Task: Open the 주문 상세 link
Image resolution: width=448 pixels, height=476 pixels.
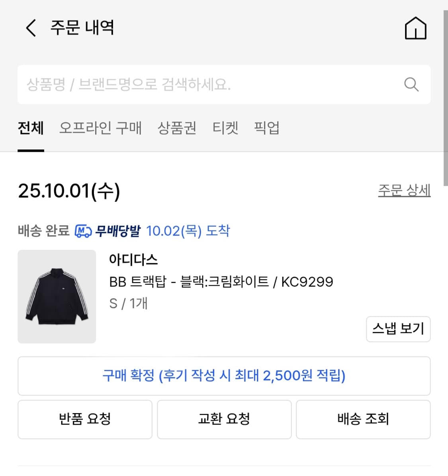Action: pyautogui.click(x=404, y=190)
